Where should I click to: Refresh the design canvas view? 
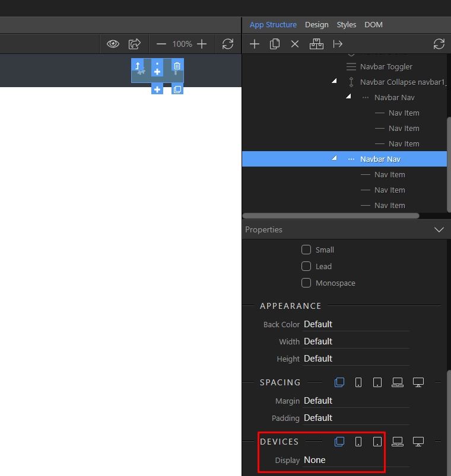(228, 44)
